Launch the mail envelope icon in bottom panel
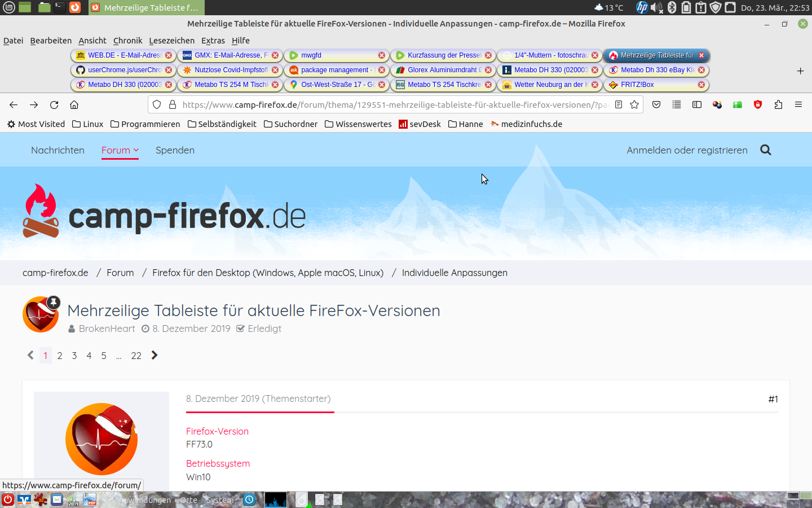 (57, 500)
